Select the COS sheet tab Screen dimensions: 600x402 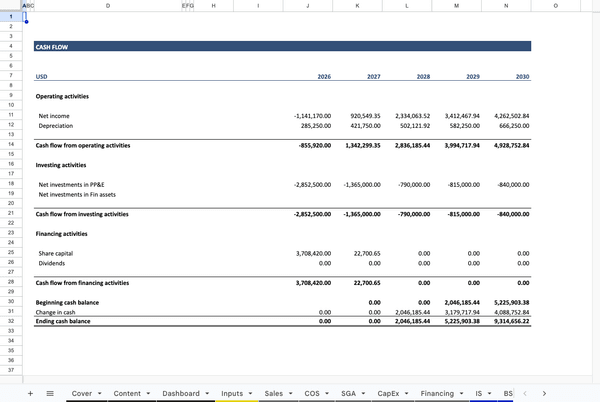pyautogui.click(x=311, y=394)
